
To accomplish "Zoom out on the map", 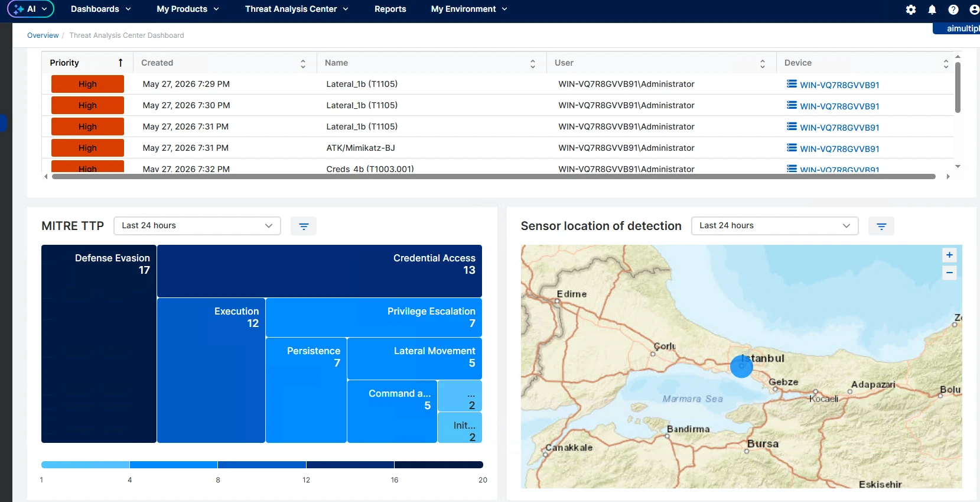I will pos(949,273).
